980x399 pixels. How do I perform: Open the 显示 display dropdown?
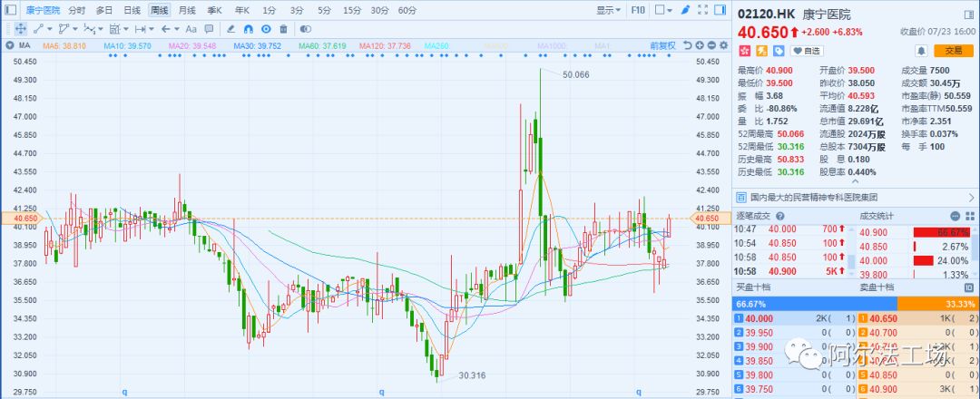click(x=608, y=10)
